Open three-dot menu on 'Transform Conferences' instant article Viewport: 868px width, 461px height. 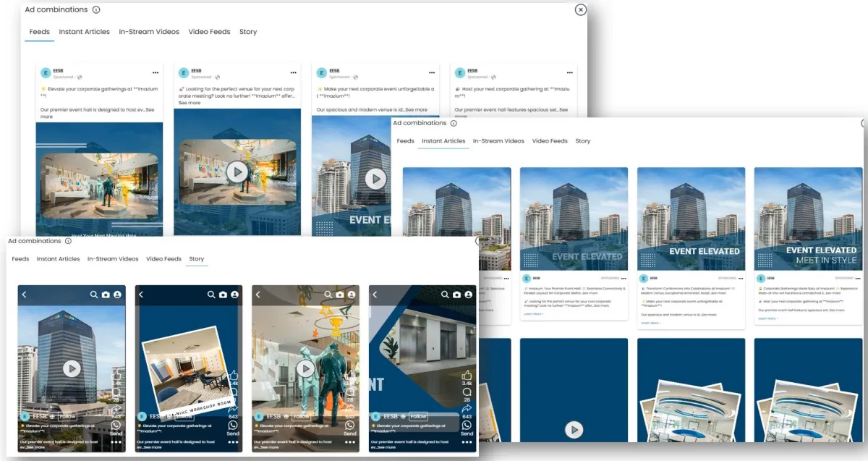pos(740,278)
